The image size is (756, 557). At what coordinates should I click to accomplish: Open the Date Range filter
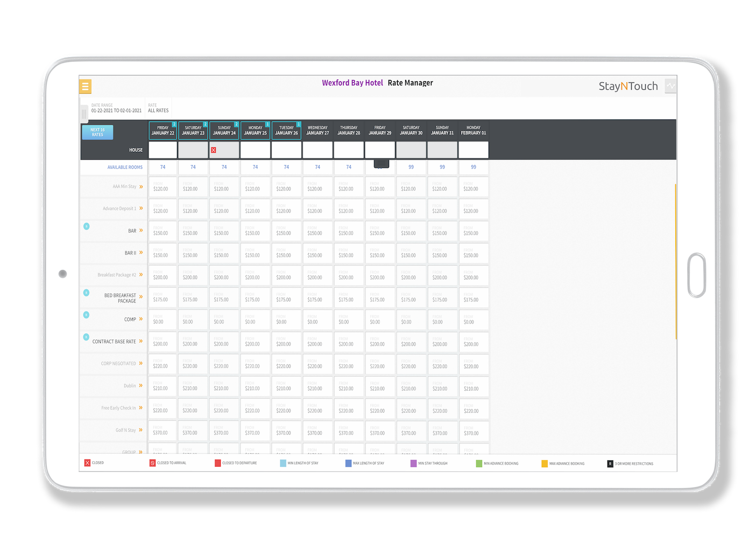coord(116,108)
